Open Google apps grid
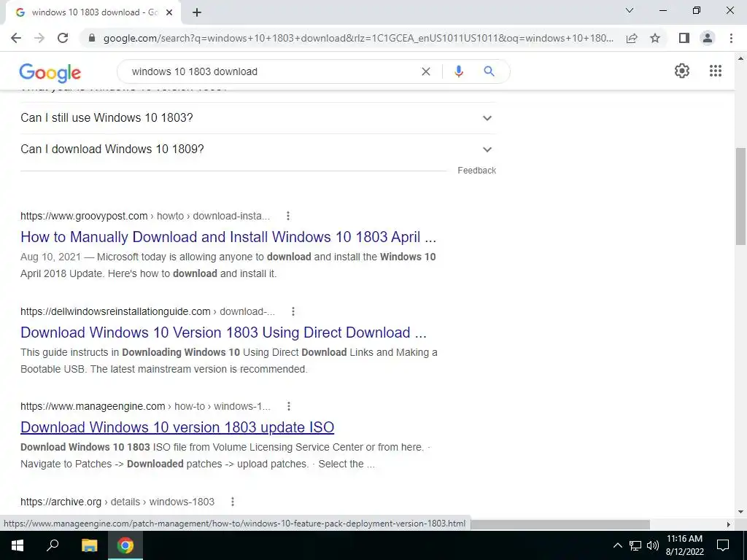 pyautogui.click(x=716, y=71)
